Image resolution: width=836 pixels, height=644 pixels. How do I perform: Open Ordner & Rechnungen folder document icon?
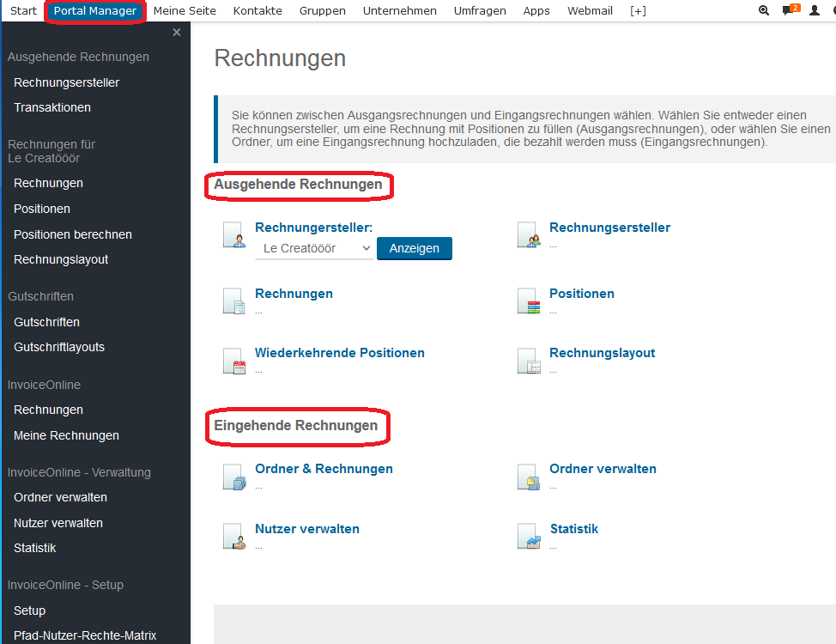tap(235, 476)
